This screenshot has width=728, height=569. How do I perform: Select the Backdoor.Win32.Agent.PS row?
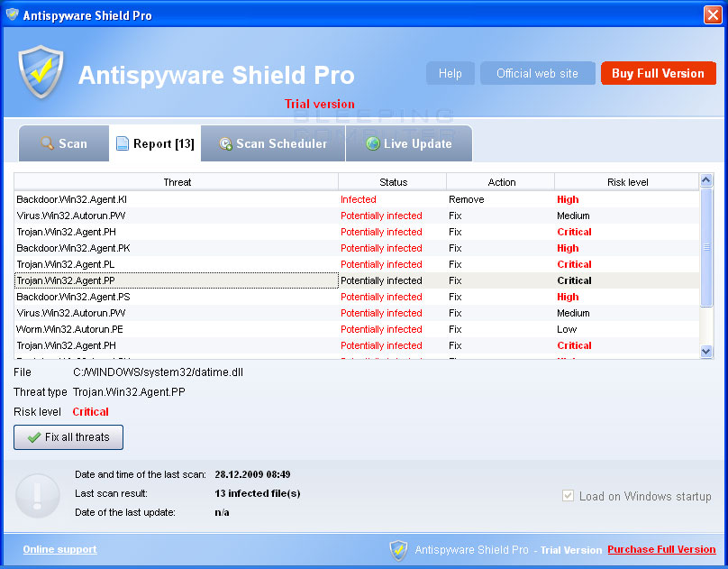tap(357, 297)
